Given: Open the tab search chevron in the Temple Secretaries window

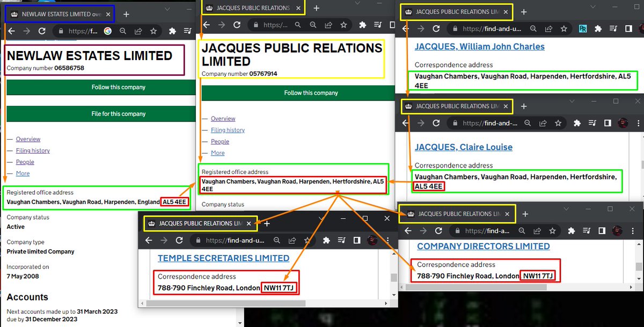Looking at the screenshot, I should (321, 219).
